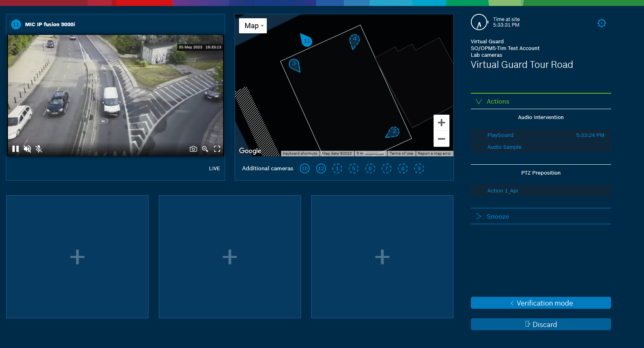The image size is (644, 348).
Task: Click camera 2 marker on map
Action: [x=393, y=132]
